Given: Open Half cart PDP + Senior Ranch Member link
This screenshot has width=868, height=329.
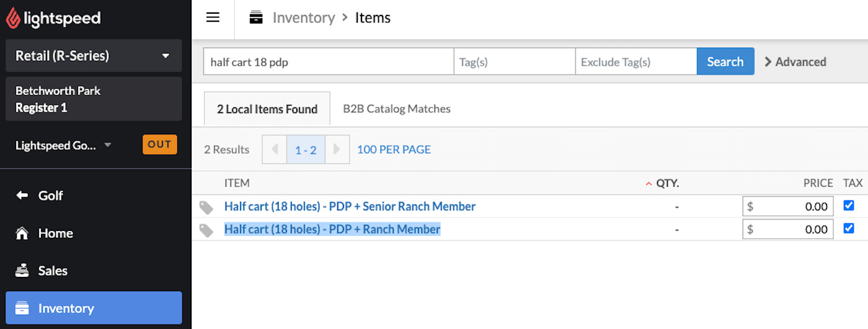Looking at the screenshot, I should [x=350, y=207].
